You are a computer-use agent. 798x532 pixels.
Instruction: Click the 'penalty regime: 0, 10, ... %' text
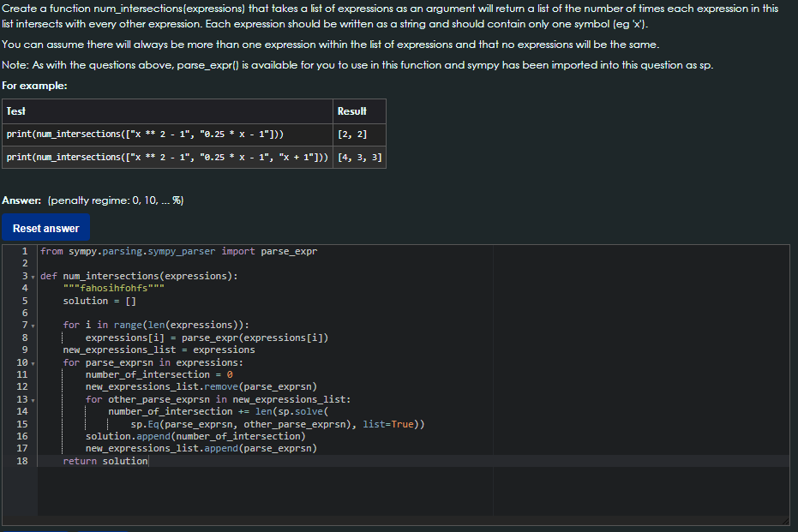(x=116, y=200)
